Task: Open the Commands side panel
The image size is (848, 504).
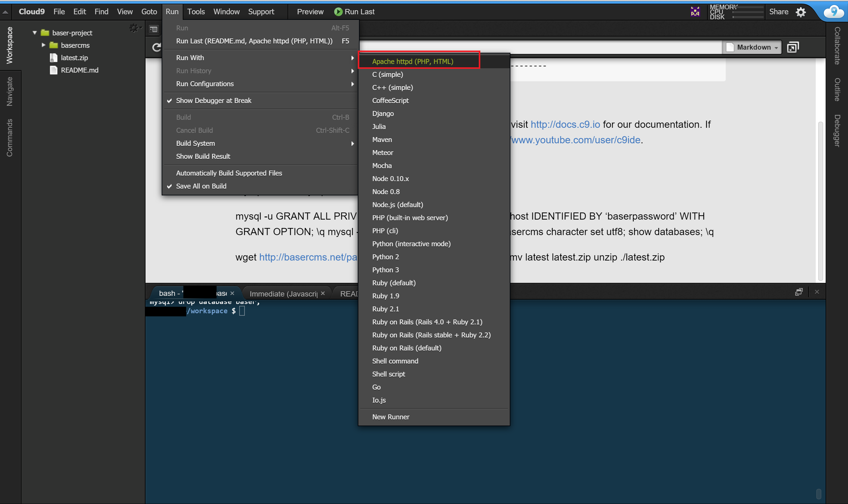Action: point(10,137)
